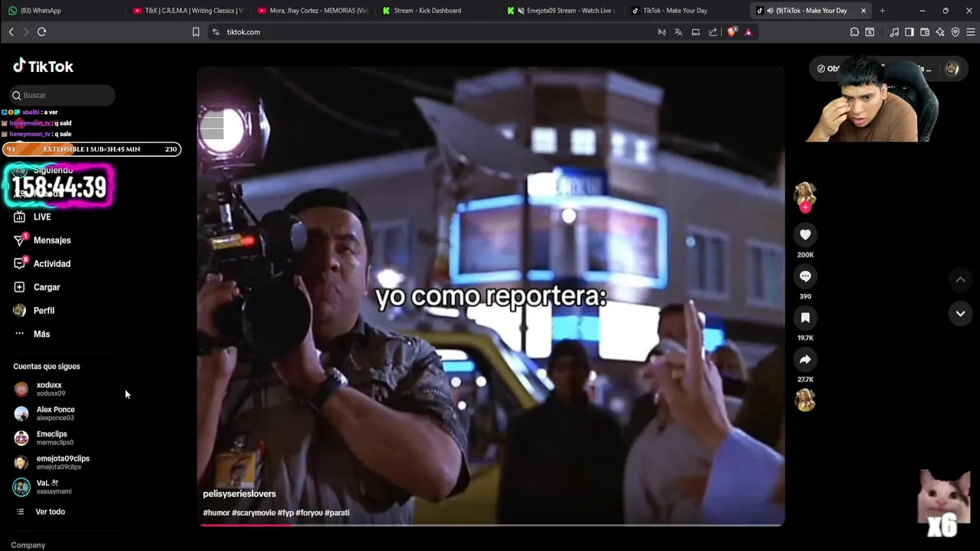Open Brave Rewards triangle icon

coord(748,32)
